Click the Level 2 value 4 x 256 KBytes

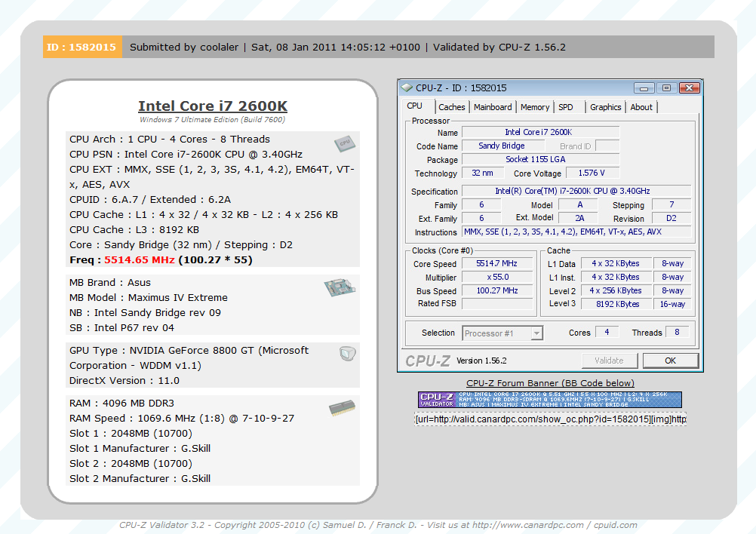coord(616,290)
